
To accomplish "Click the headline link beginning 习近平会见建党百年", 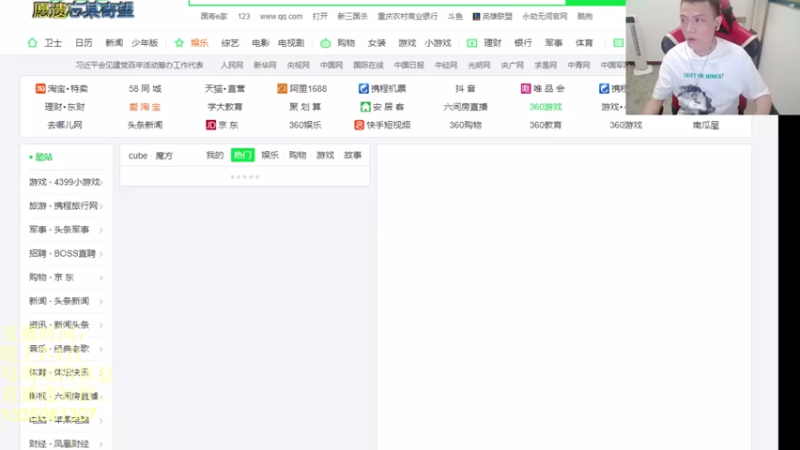I will (139, 65).
